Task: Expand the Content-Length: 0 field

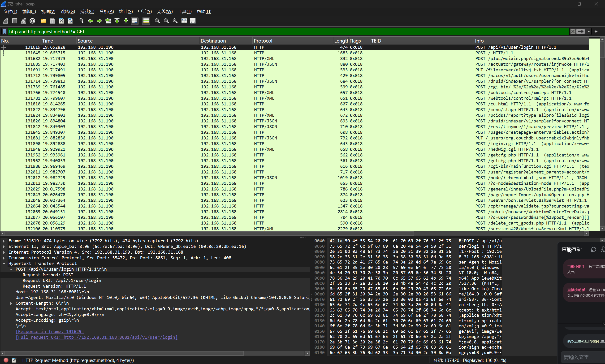Action: 11,303
